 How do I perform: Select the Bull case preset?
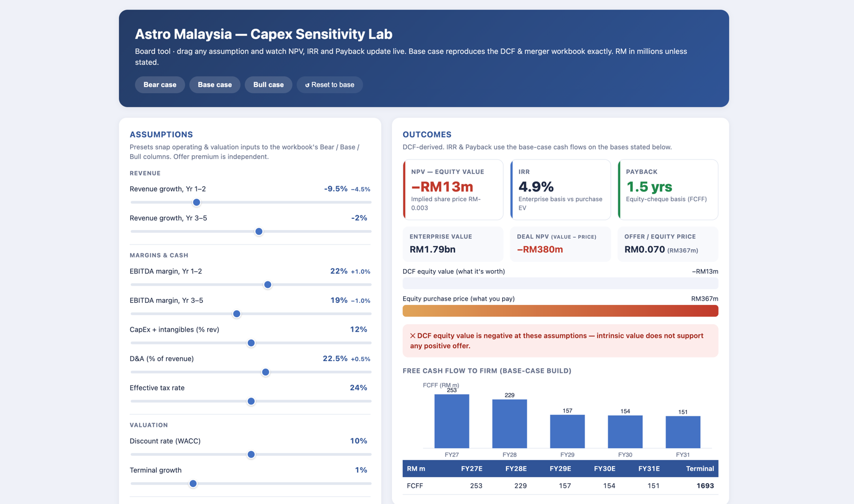(268, 85)
